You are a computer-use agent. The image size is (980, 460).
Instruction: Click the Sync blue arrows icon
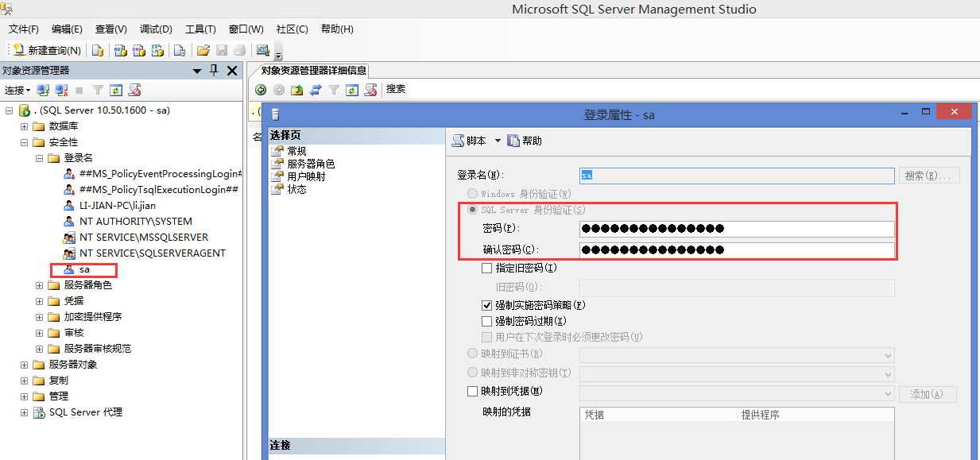(x=316, y=90)
